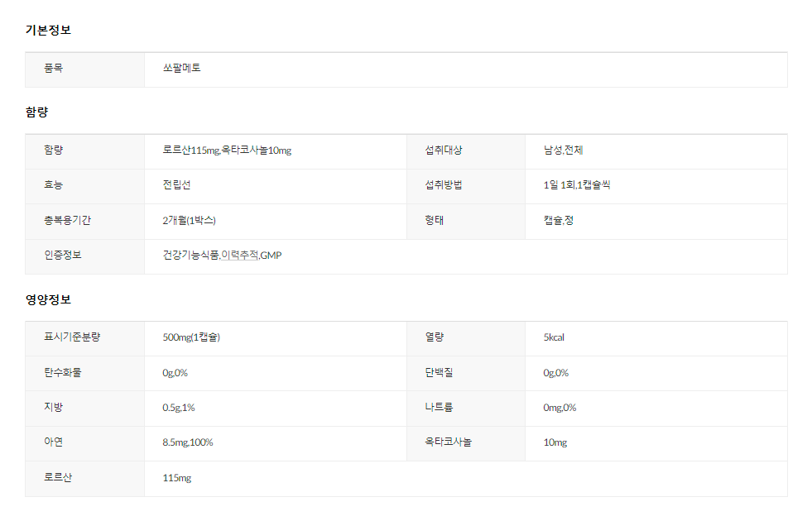Click the 건강기능식품 certification text
This screenshot has height=521, width=812.
click(x=190, y=256)
